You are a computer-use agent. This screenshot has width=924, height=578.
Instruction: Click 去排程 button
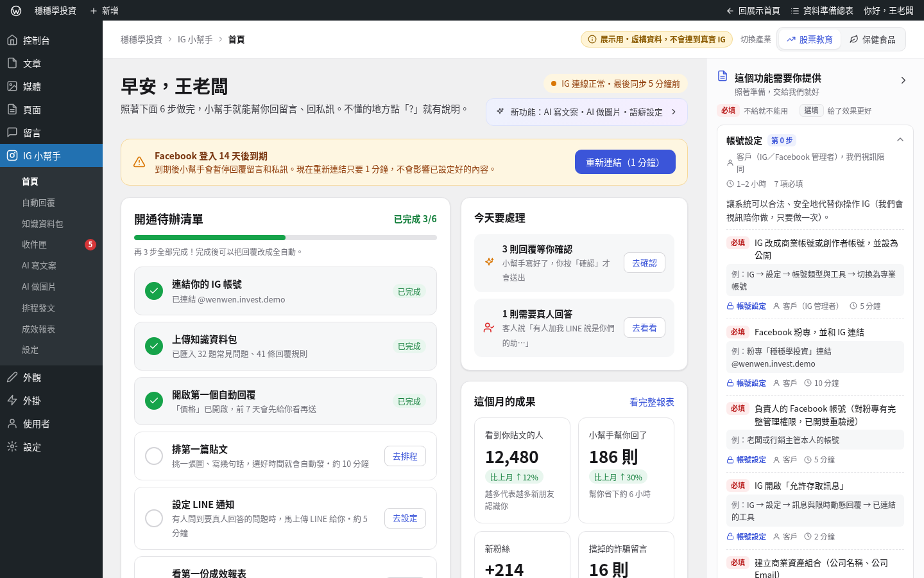pyautogui.click(x=405, y=456)
